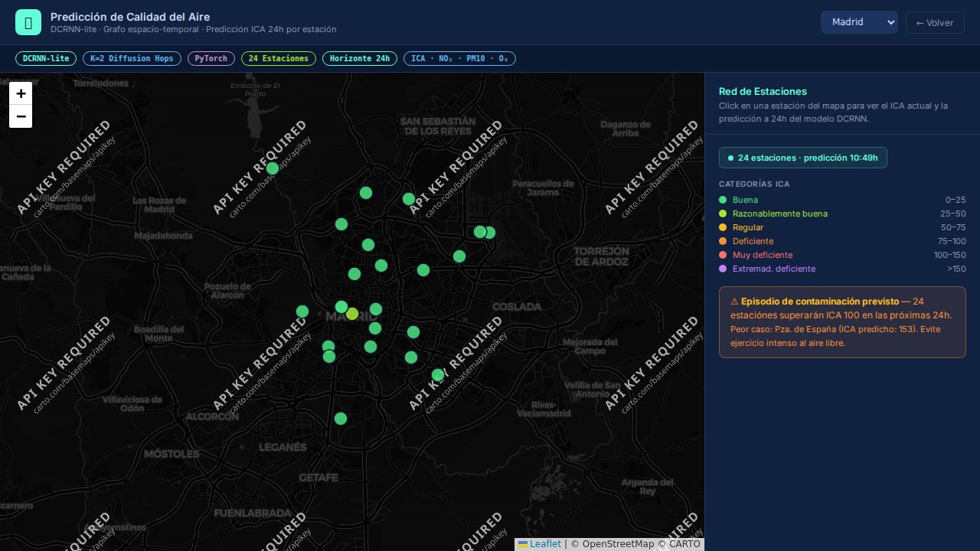
Task: Click the '24 estaciones · predicción 10:49h' badge
Action: pos(803,158)
